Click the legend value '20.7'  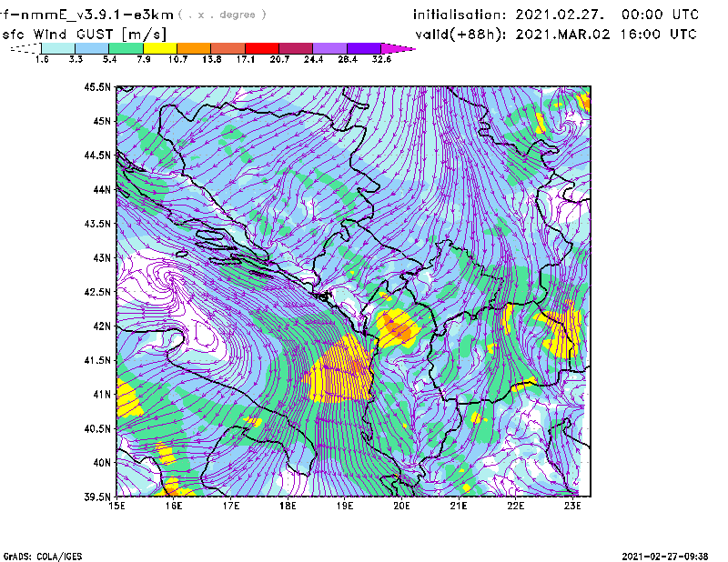coord(279,59)
